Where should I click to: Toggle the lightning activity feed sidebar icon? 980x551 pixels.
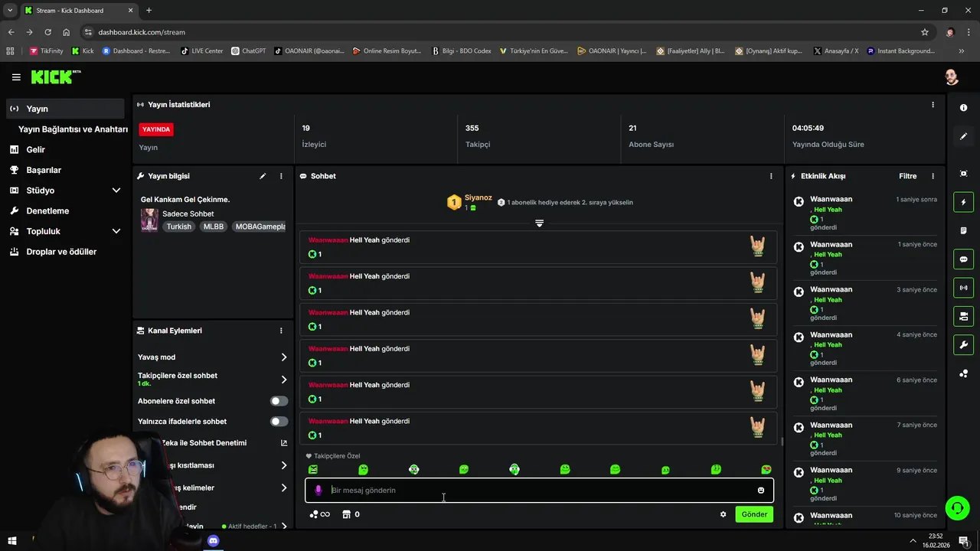pyautogui.click(x=963, y=202)
